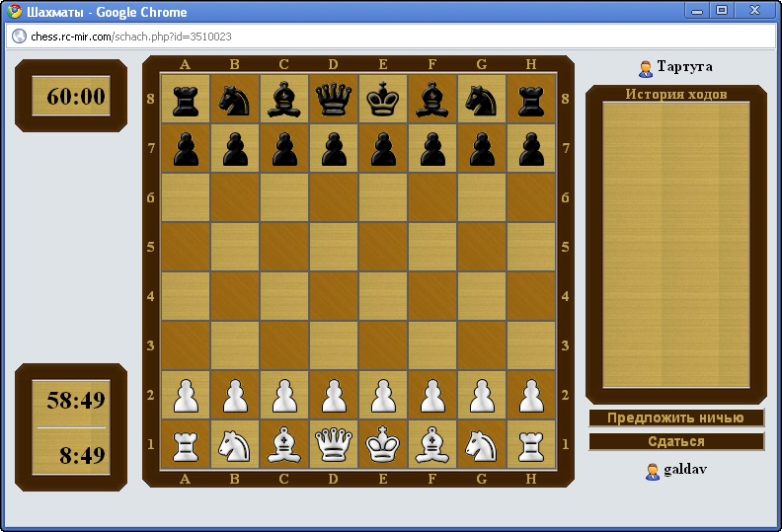Select the black bishop on F8

(x=432, y=99)
